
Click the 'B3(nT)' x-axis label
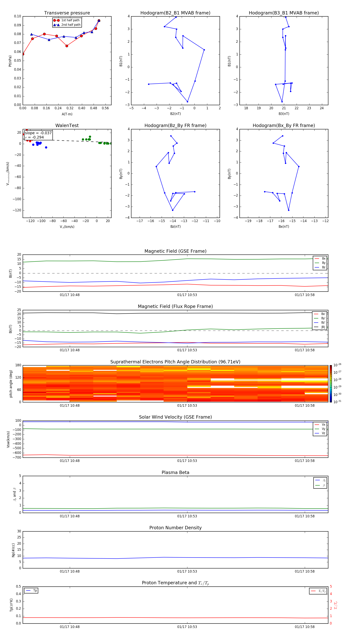[284, 114]
